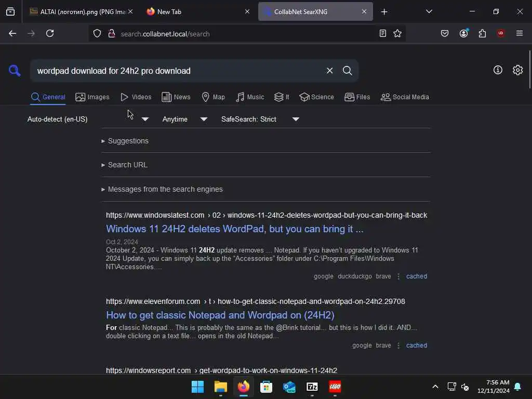Image resolution: width=532 pixels, height=399 pixels.
Task: Select the News search category
Action: pyautogui.click(x=176, y=97)
